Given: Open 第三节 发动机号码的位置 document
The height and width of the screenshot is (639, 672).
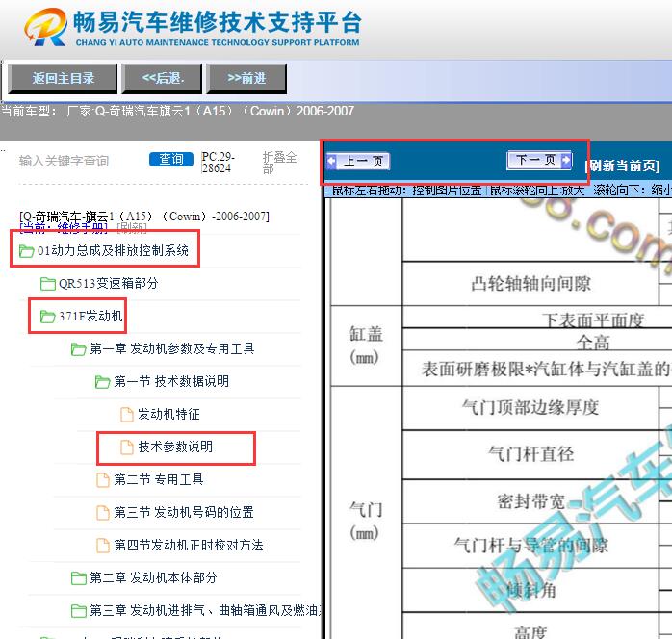Looking at the screenshot, I should pyautogui.click(x=184, y=512).
